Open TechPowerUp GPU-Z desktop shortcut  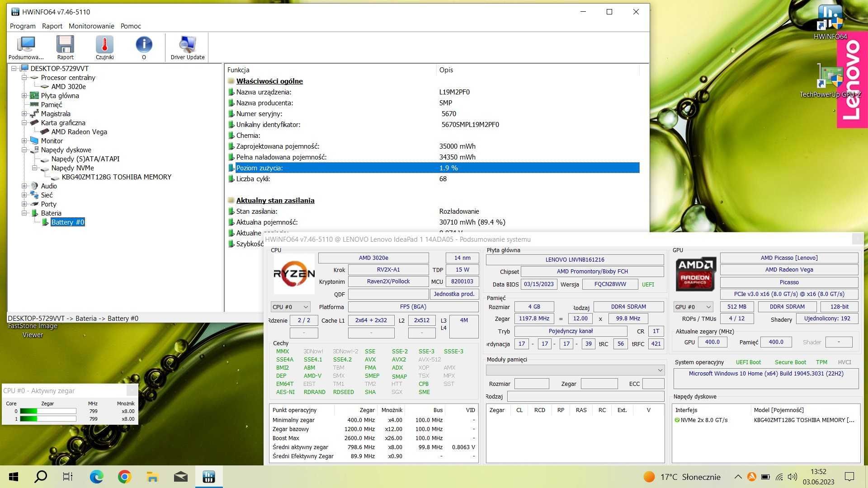830,80
